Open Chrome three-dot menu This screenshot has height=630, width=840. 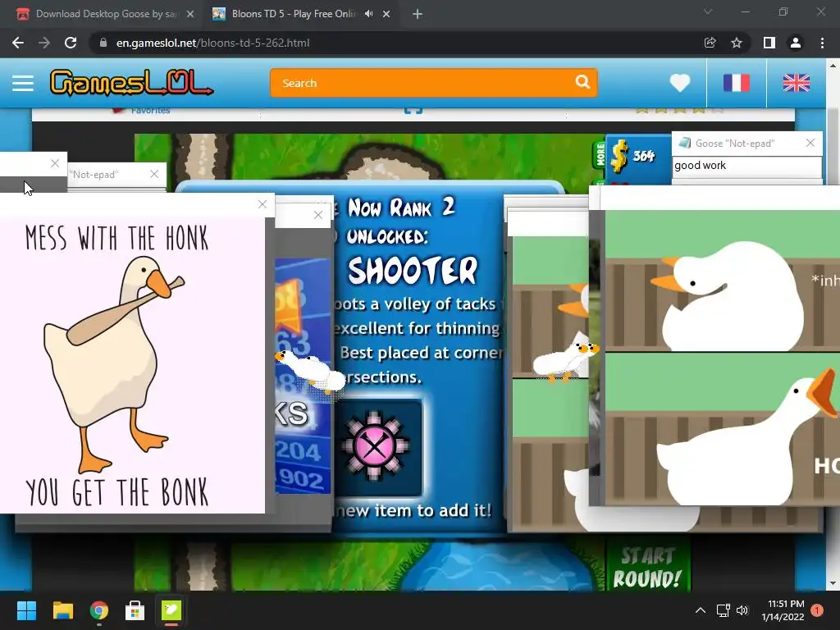pos(822,43)
